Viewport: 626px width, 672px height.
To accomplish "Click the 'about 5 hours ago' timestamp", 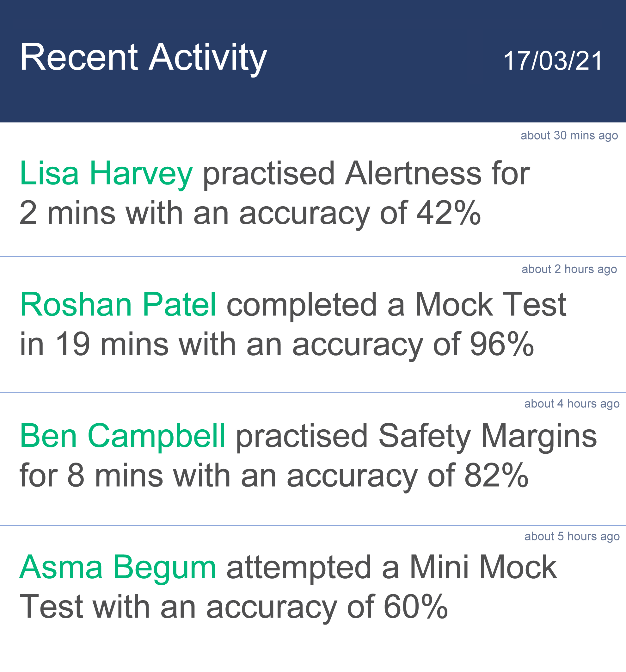I will click(x=572, y=537).
